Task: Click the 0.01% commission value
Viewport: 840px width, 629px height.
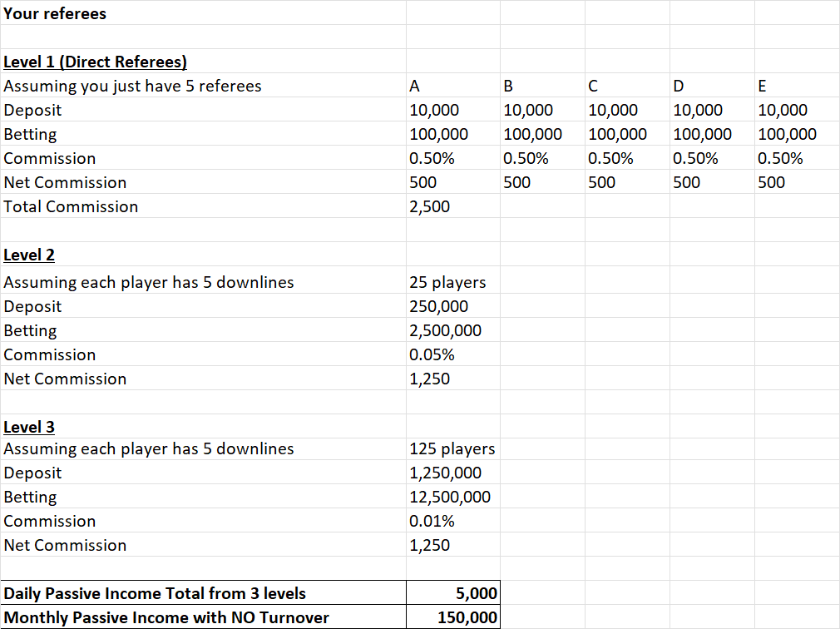Action: click(x=432, y=521)
